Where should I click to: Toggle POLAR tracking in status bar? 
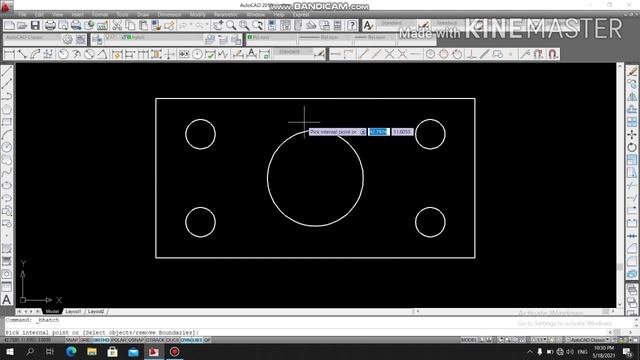click(119, 340)
